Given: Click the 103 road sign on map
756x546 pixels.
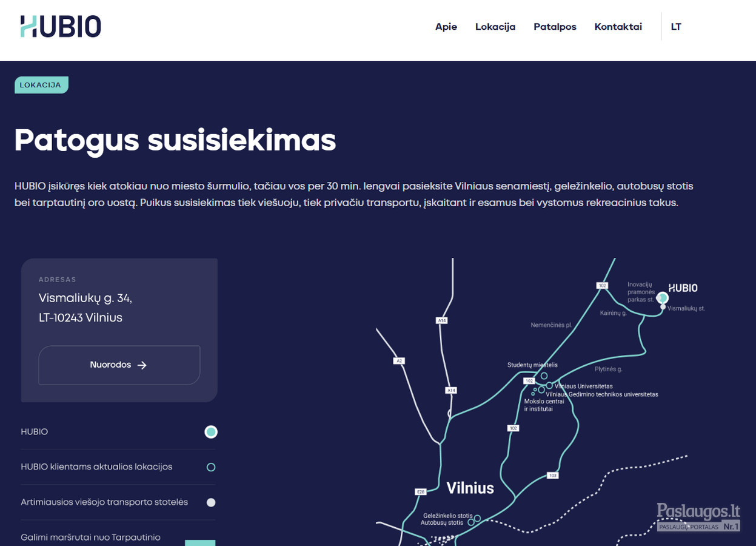Looking at the screenshot, I should tap(552, 476).
